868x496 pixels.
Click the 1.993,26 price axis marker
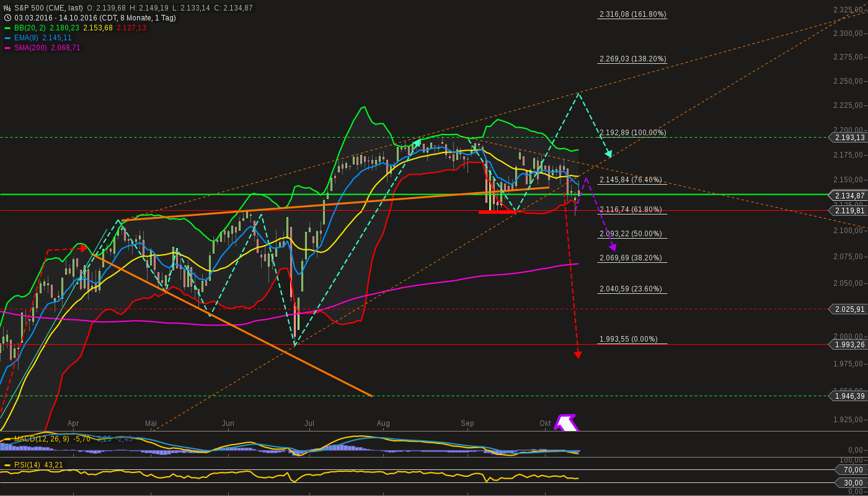[848, 345]
